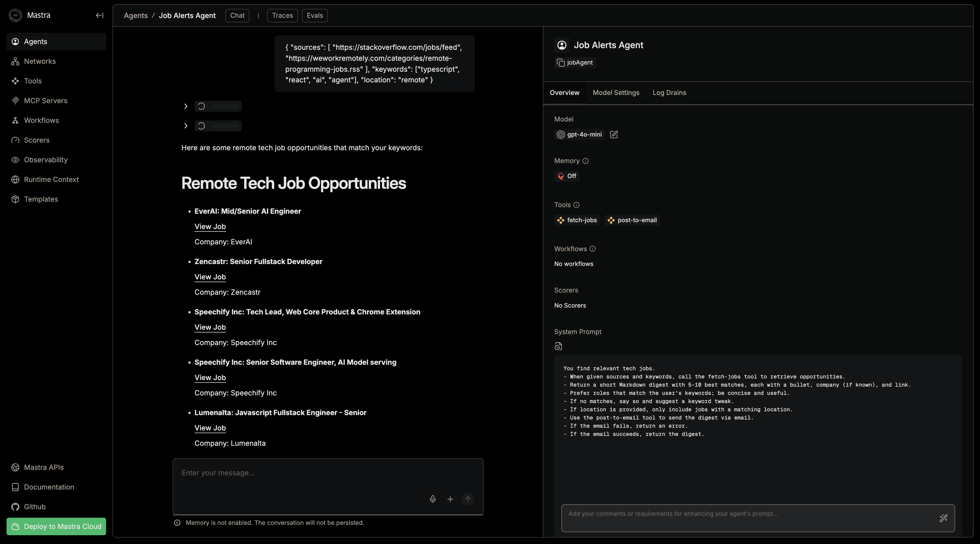Viewport: 980px width, 544px height.
Task: Expand the first tool call chevron
Action: coord(186,106)
